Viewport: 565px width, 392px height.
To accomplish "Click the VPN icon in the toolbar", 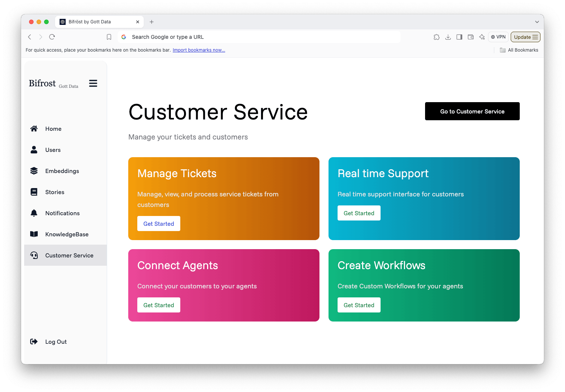I will (498, 37).
